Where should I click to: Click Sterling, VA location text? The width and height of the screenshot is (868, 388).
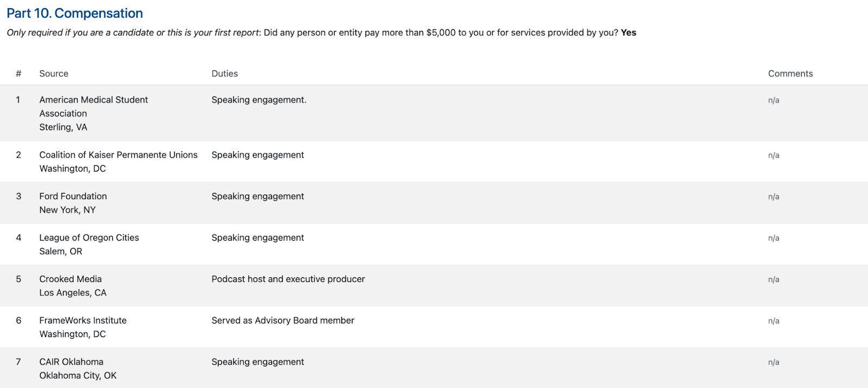pyautogui.click(x=63, y=127)
